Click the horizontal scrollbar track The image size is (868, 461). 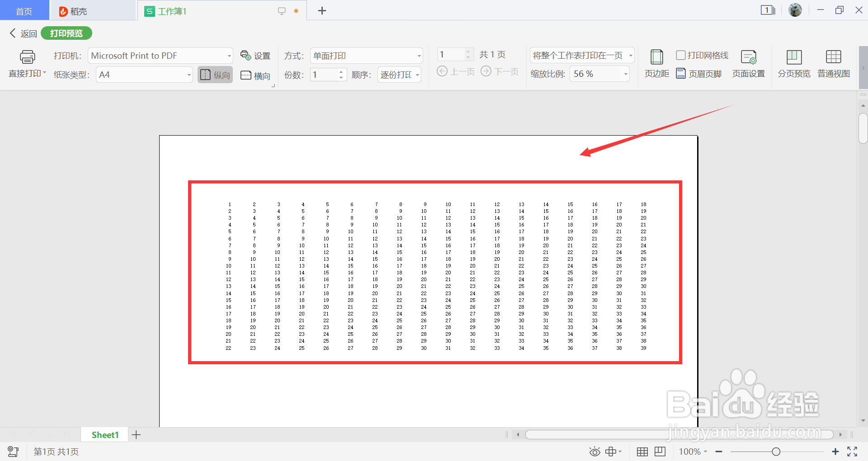[679, 434]
